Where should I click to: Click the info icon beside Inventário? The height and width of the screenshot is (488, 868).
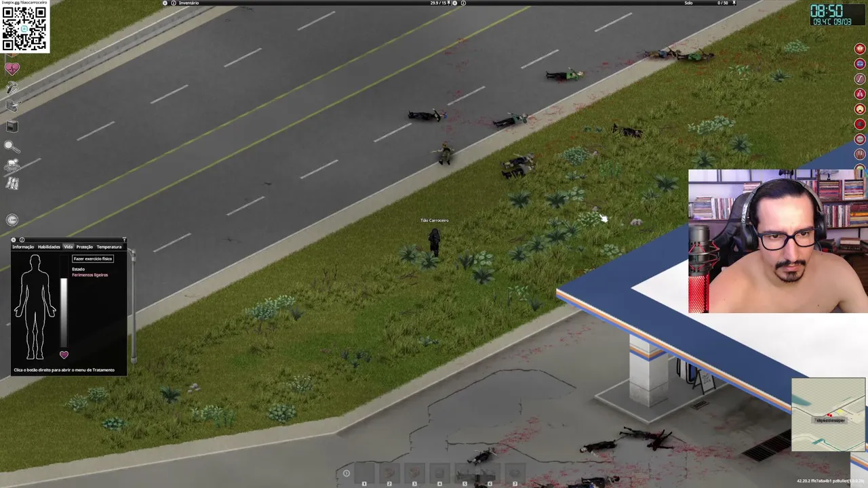point(173,3)
